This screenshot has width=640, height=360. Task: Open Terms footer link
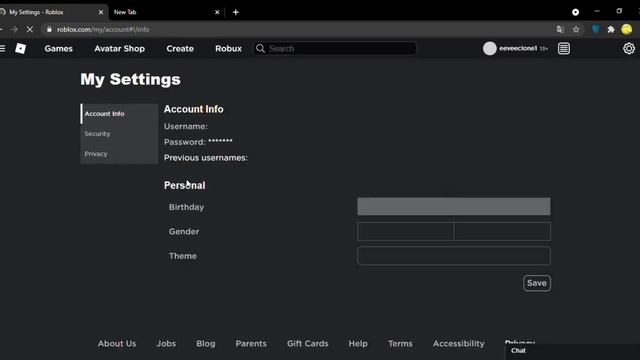[x=400, y=344]
